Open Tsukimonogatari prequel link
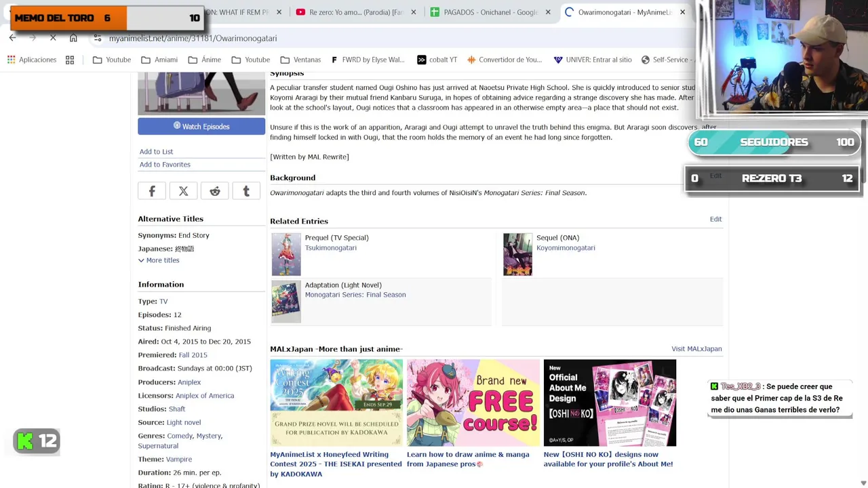This screenshot has width=868, height=488. [330, 248]
